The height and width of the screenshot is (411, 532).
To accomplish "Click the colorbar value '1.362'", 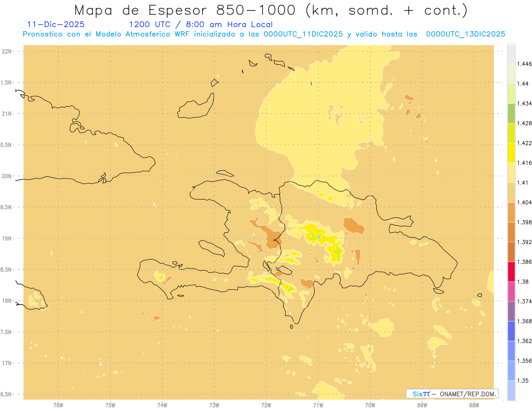I will click(x=524, y=341).
